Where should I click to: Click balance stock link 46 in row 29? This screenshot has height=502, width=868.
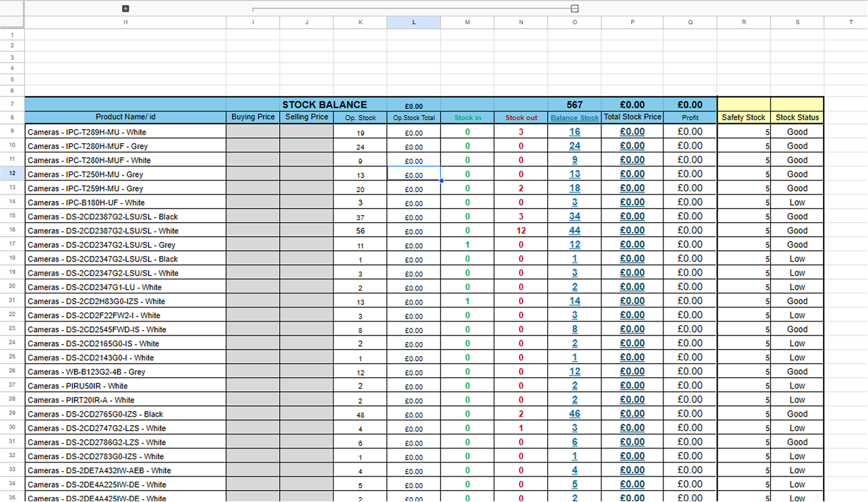[575, 414]
